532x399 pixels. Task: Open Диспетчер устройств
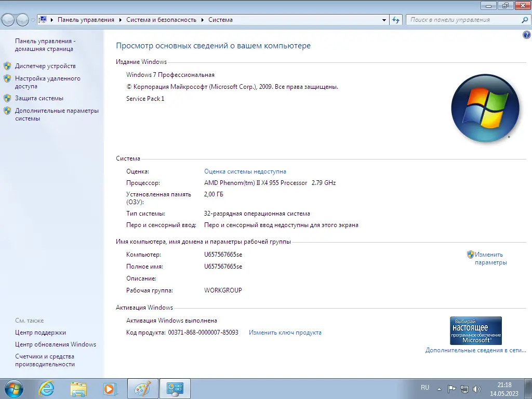(45, 66)
